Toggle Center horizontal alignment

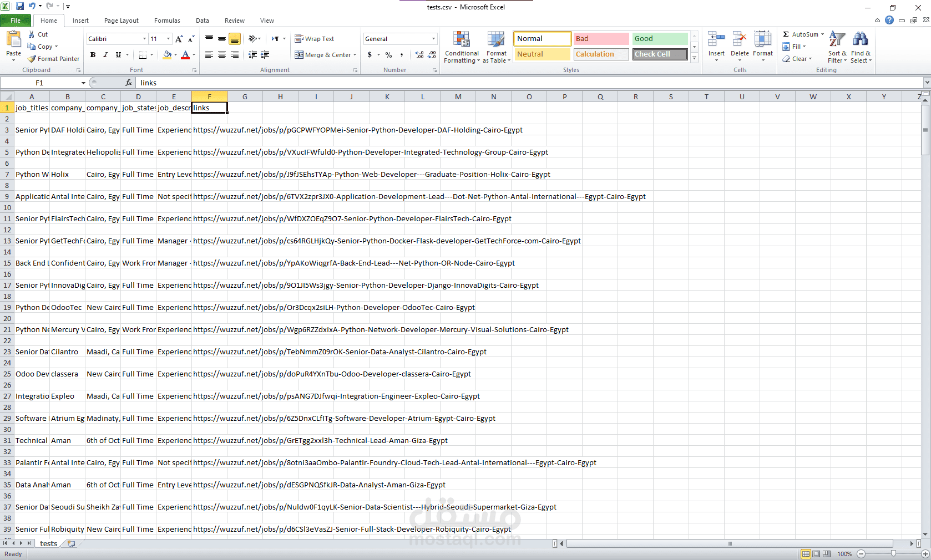coord(222,55)
